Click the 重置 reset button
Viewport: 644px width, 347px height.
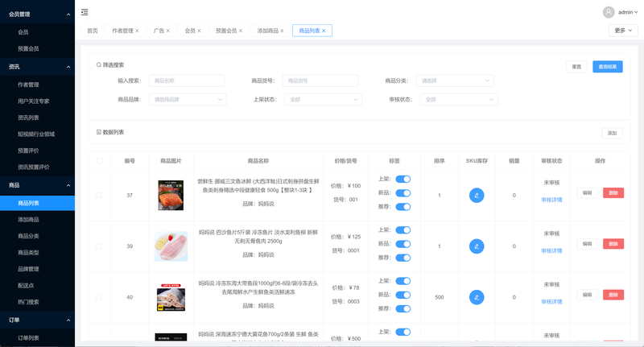pos(576,67)
